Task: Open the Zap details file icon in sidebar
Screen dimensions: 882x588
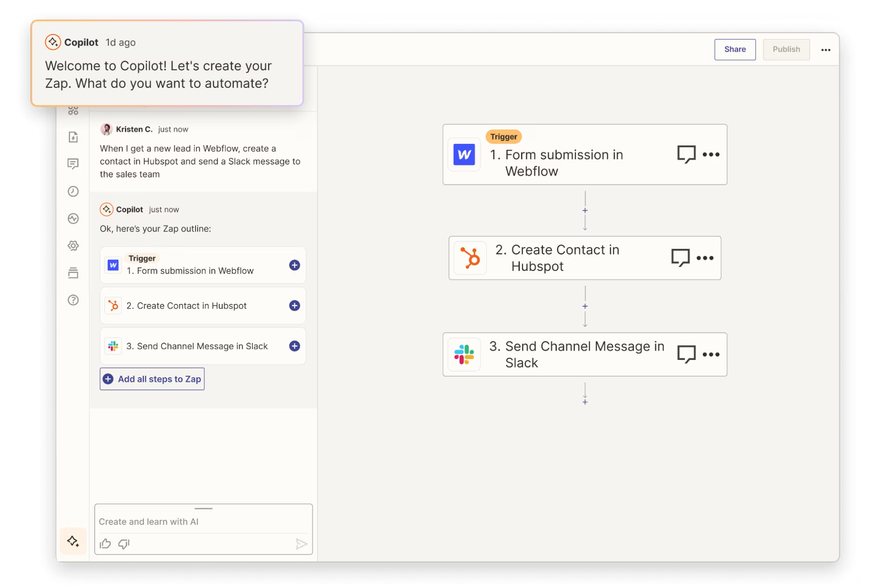Action: 73,137
